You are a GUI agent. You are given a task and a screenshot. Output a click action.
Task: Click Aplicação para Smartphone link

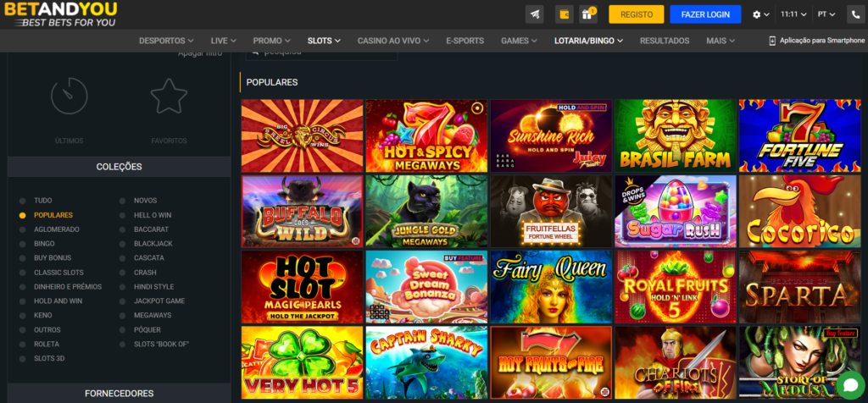pyautogui.click(x=822, y=41)
